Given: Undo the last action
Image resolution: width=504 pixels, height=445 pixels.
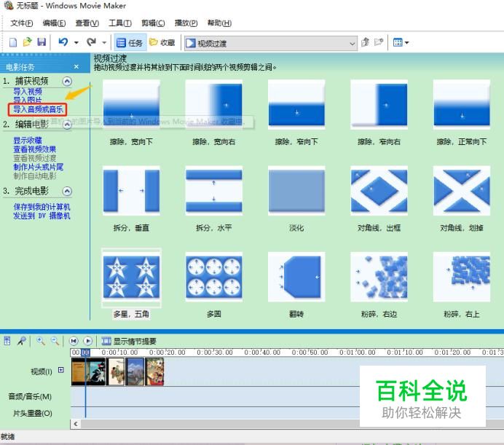Looking at the screenshot, I should tap(63, 42).
